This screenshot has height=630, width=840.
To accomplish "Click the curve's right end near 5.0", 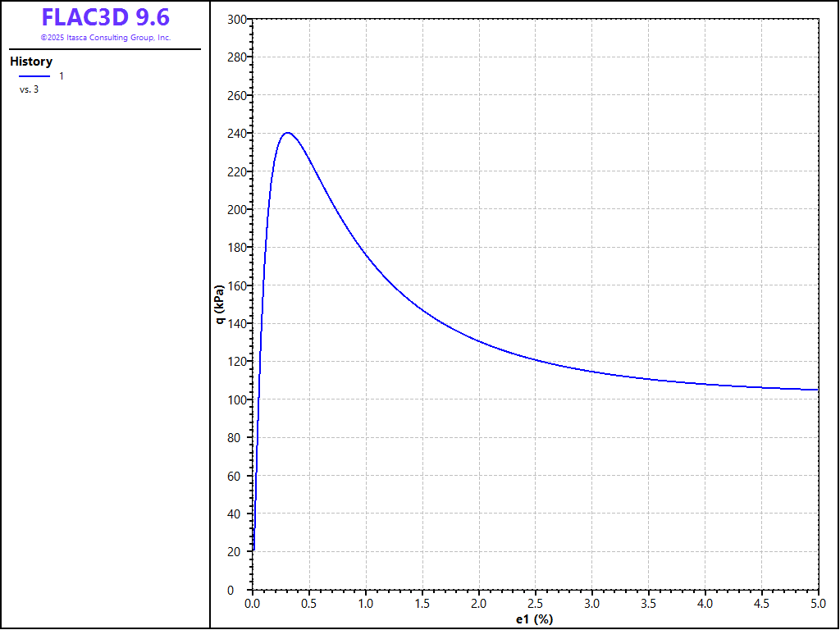I will pos(817,390).
